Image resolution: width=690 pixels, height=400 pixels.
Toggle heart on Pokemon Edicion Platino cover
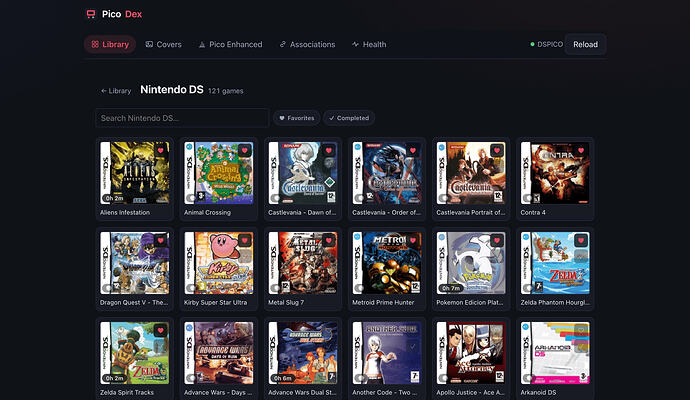click(x=497, y=241)
